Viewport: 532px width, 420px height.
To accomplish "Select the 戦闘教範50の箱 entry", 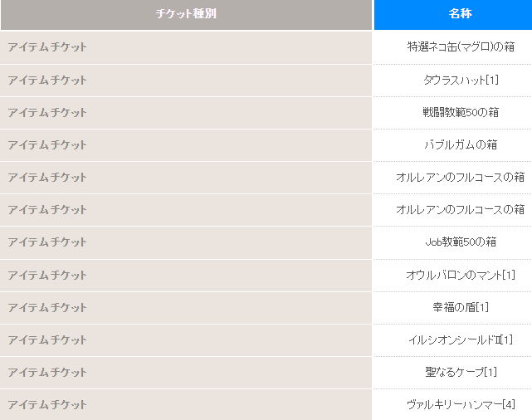I will pos(461,112).
